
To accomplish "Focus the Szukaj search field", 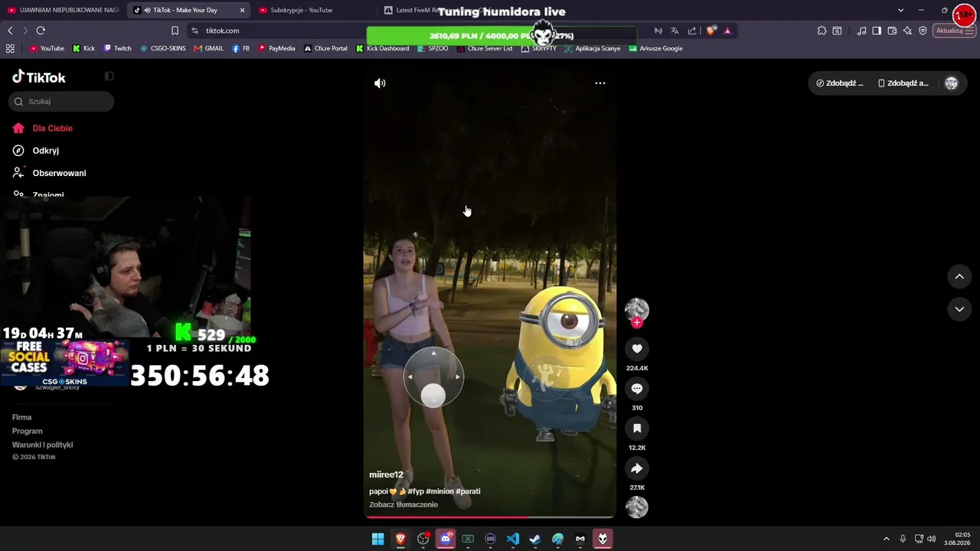I will tap(61, 101).
